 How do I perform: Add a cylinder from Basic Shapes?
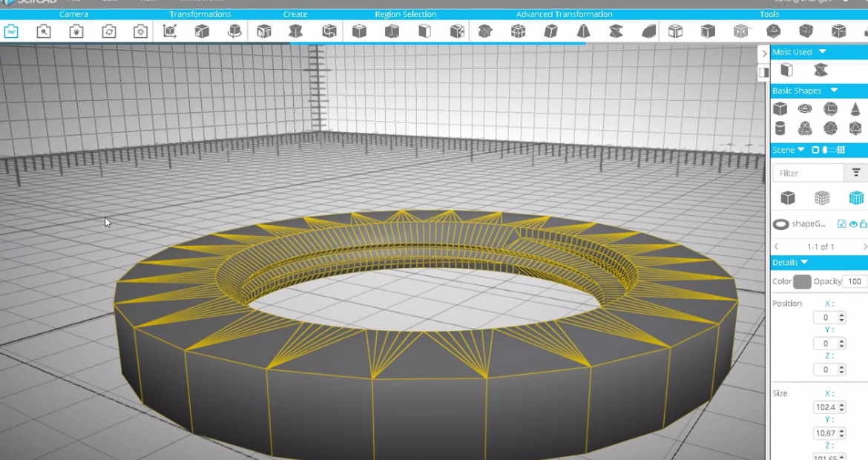click(x=780, y=129)
